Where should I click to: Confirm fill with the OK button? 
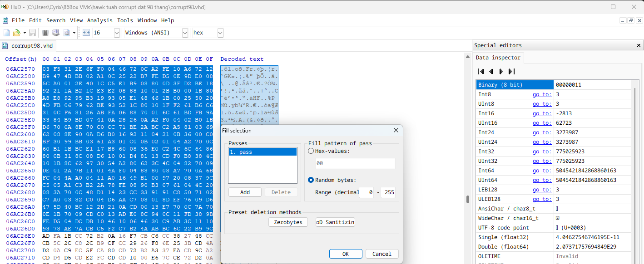click(x=346, y=254)
